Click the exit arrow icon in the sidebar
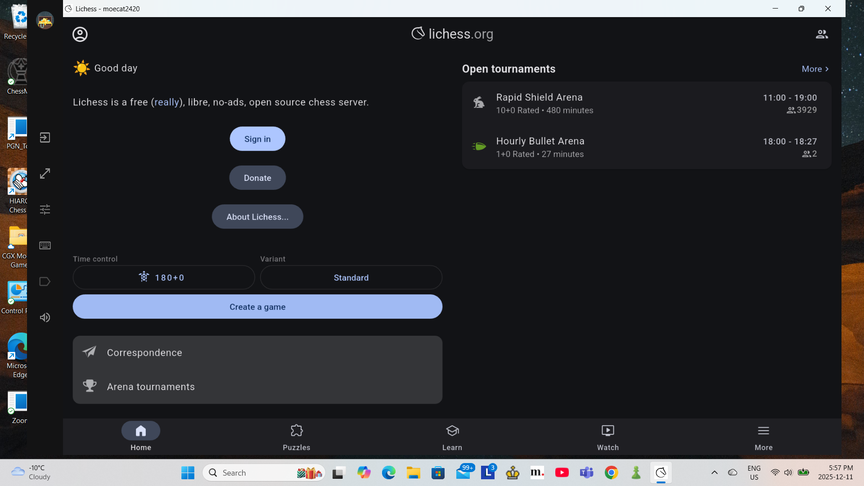The height and width of the screenshot is (486, 864). pyautogui.click(x=45, y=137)
